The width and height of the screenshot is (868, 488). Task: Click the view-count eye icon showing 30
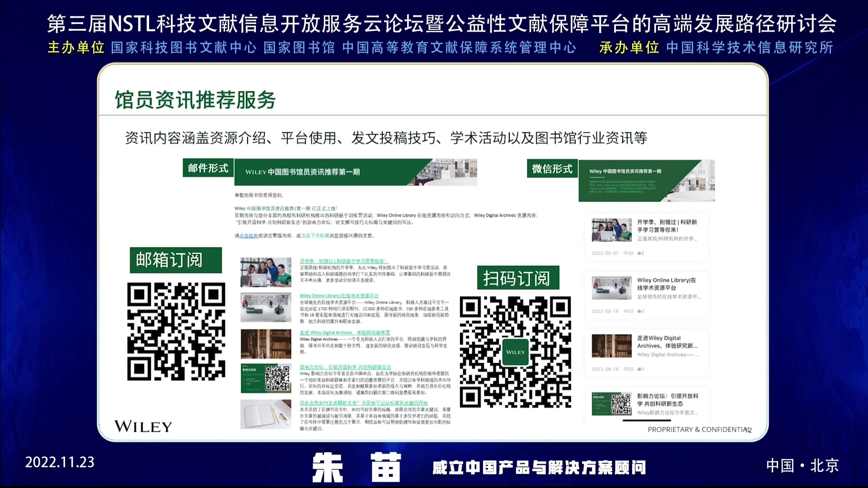click(625, 253)
